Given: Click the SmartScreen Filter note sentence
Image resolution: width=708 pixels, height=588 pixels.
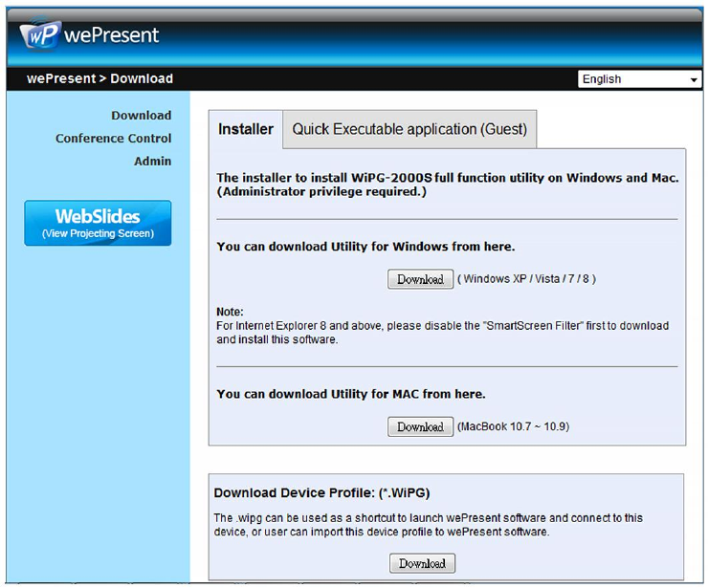Looking at the screenshot, I should point(442,333).
